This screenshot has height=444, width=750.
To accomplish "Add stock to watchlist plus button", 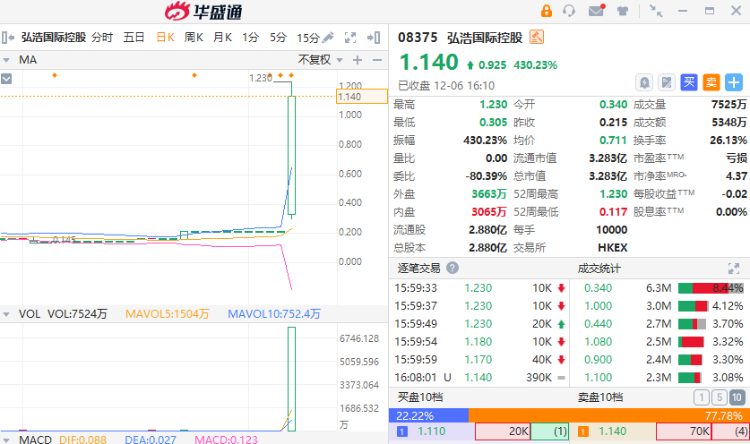I will click(x=734, y=83).
